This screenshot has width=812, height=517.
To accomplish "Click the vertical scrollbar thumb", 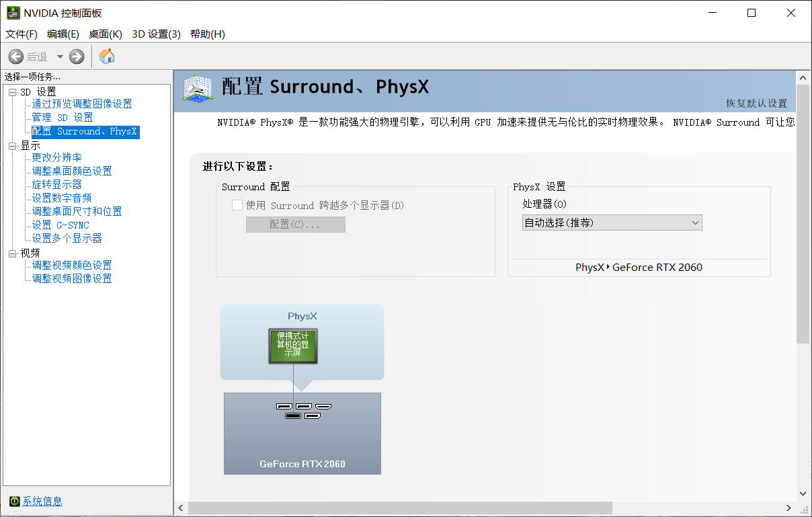I will pos(803,214).
